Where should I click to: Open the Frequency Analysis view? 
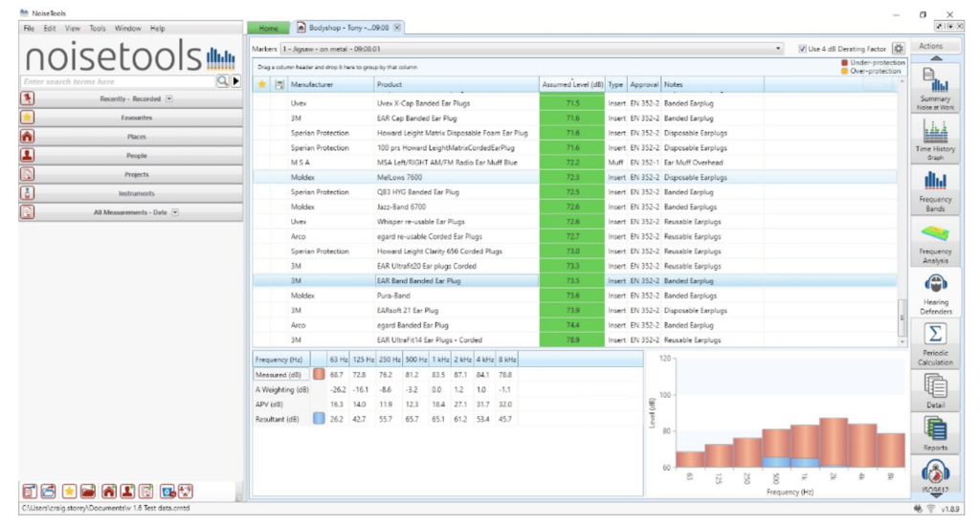pyautogui.click(x=934, y=243)
